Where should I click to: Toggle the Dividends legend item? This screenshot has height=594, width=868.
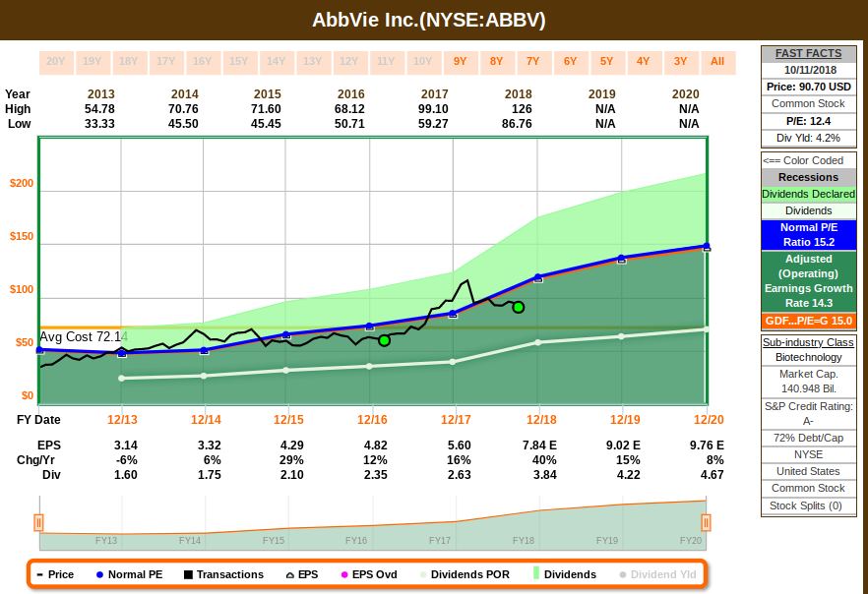565,574
